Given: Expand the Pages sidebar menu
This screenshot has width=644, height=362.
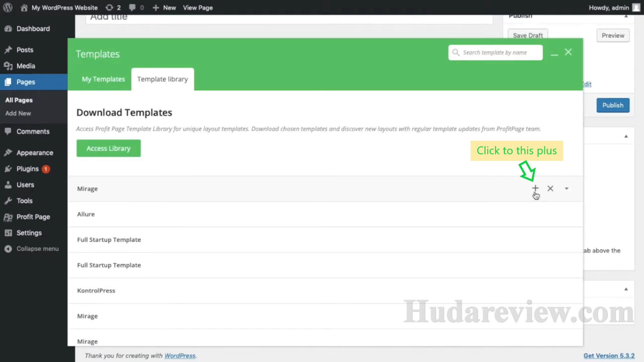Looking at the screenshot, I should [25, 82].
